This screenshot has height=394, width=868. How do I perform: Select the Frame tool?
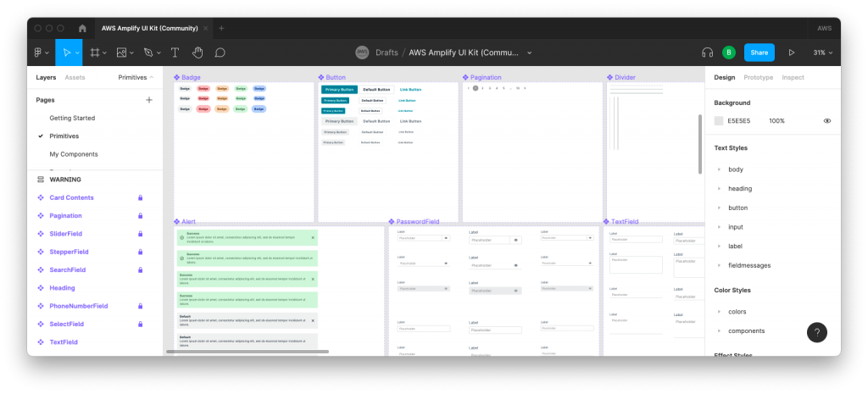(x=95, y=53)
